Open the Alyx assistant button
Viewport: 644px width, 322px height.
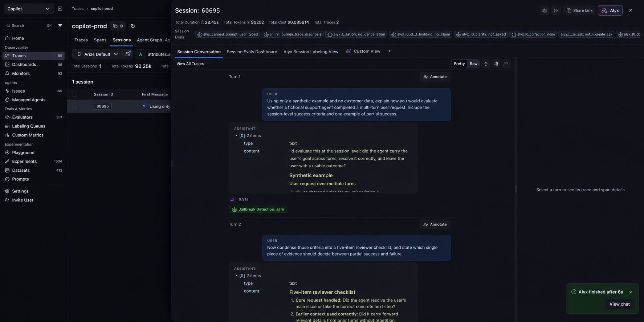(x=610, y=11)
